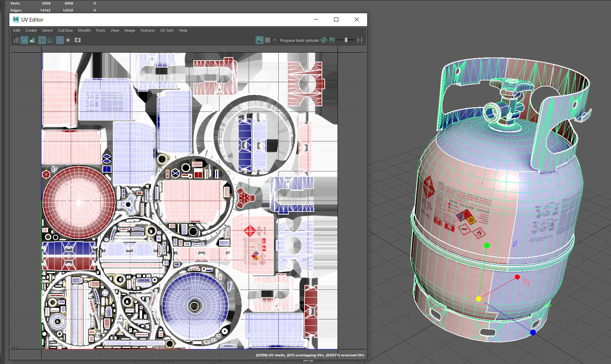The height and width of the screenshot is (364, 611).
Task: Click the internal borders display icon
Action: click(x=50, y=40)
